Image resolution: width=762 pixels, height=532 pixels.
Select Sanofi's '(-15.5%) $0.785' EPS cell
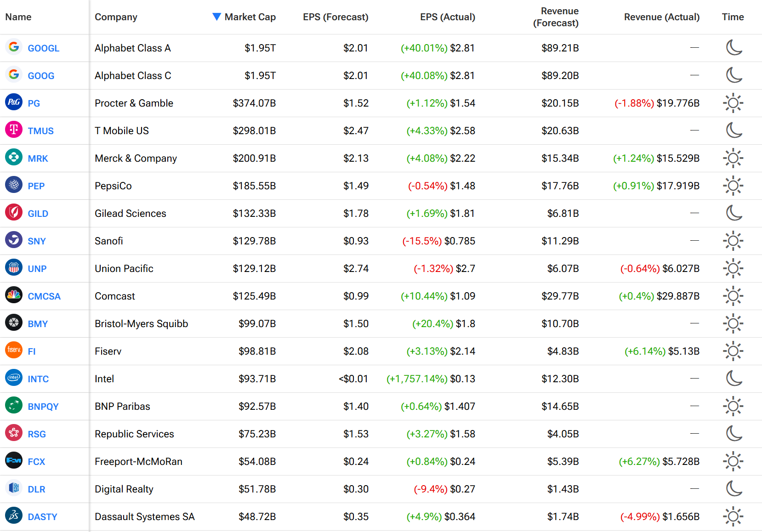pos(439,241)
